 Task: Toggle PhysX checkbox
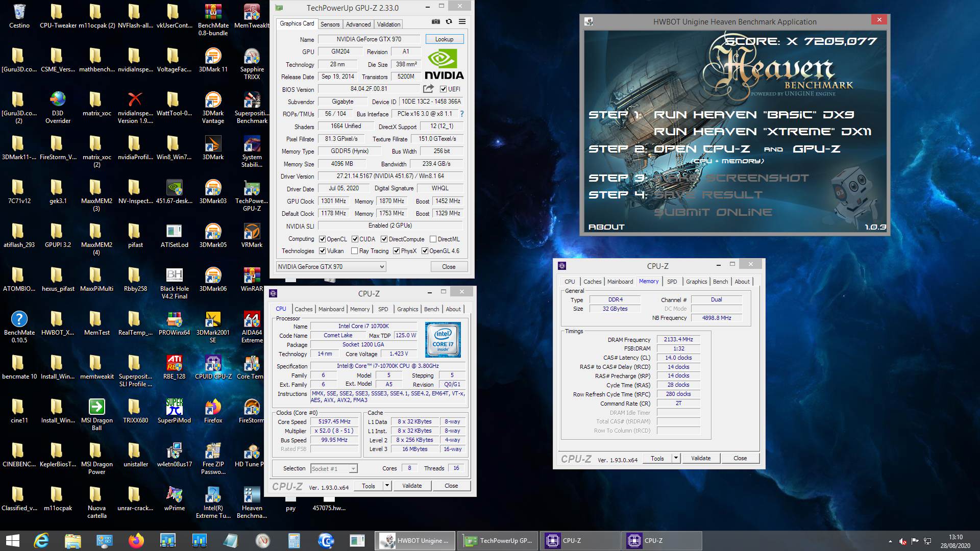[x=396, y=251]
